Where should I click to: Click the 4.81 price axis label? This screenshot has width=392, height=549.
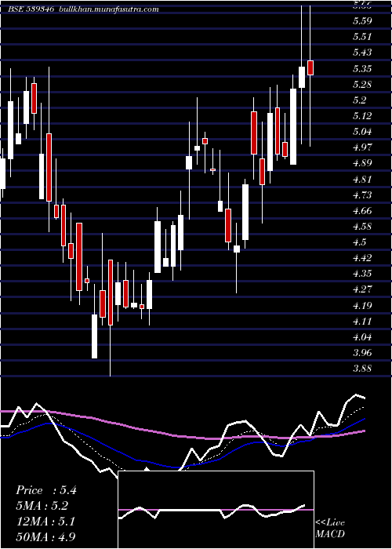(x=362, y=180)
